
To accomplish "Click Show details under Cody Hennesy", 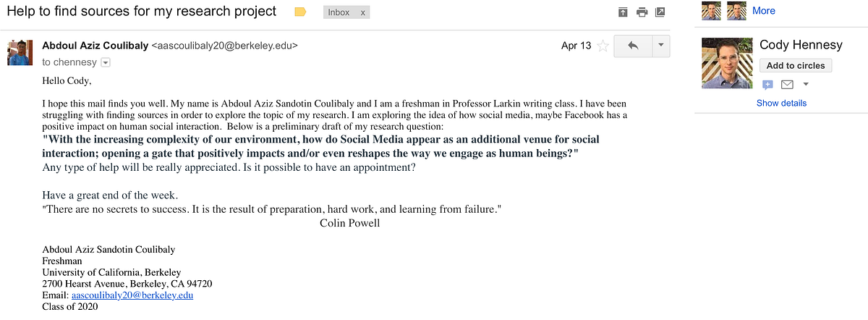I will coord(781,103).
